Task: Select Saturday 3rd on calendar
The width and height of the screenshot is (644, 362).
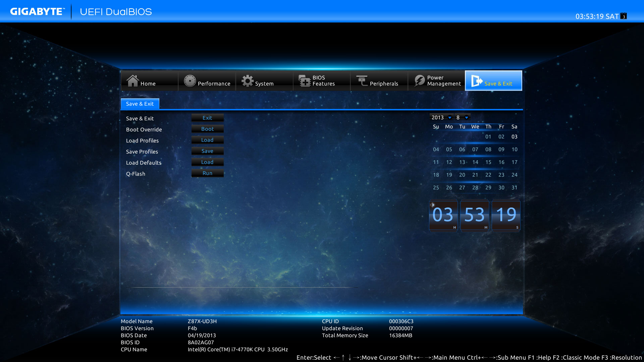Action: click(515, 136)
